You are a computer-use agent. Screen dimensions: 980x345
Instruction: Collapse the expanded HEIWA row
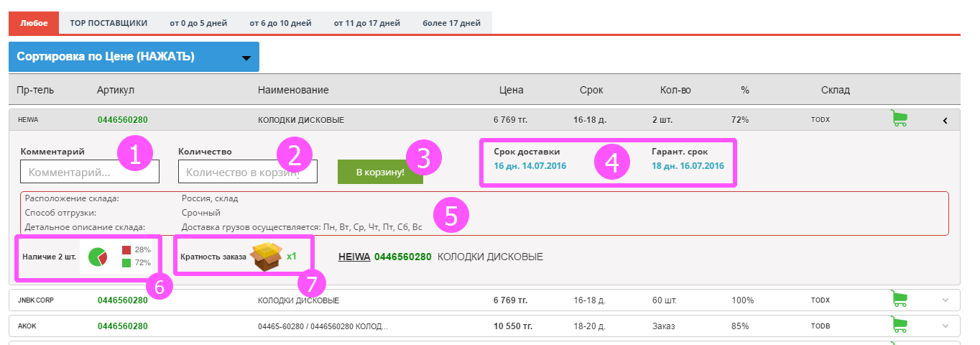point(946,120)
